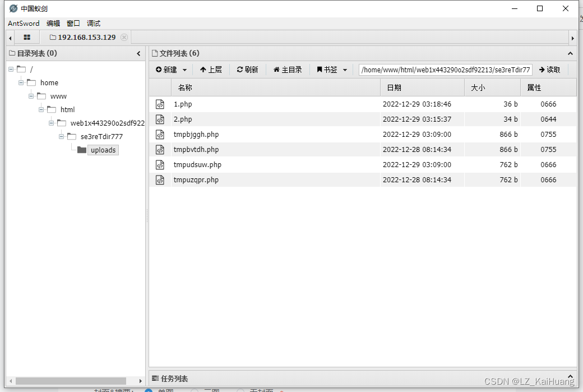This screenshot has width=583, height=392.
Task: Click the directory scrollbar right arrow
Action: [x=141, y=381]
